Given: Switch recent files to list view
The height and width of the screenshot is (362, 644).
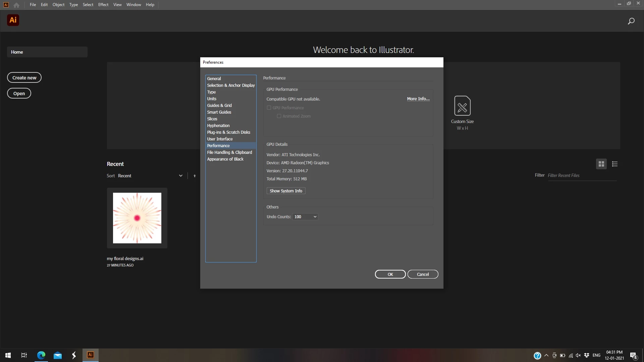Looking at the screenshot, I should [614, 164].
